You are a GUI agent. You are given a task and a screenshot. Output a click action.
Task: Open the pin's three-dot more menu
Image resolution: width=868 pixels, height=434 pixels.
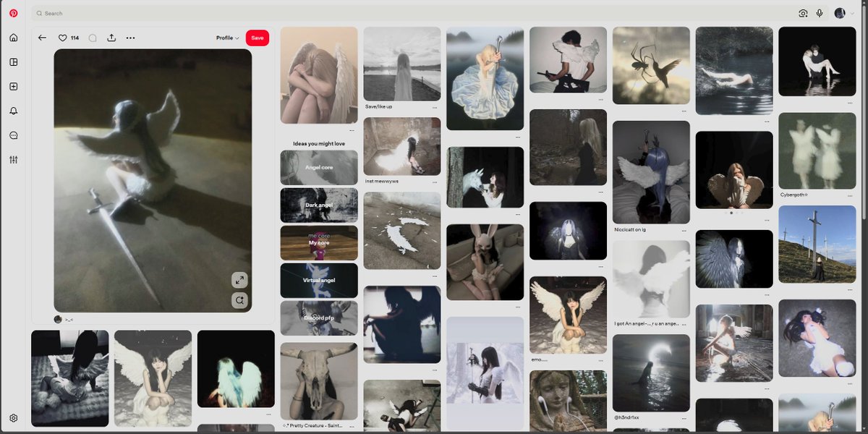click(130, 38)
